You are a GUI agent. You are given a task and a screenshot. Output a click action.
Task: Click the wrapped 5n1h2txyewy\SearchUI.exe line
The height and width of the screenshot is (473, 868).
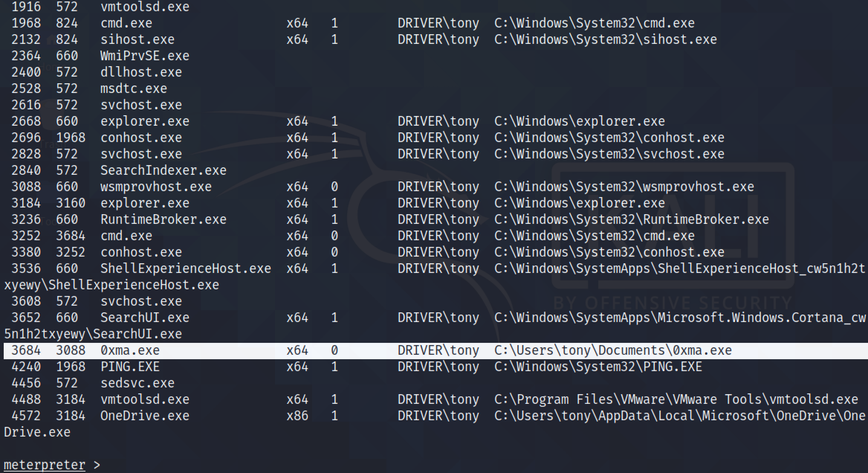(93, 334)
